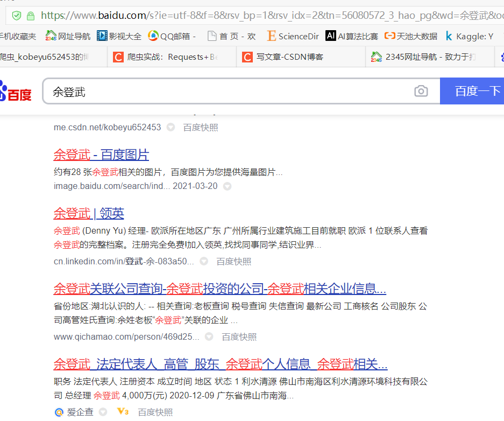504x421 pixels.
Task: Click the 2345 icon on 2345网址导航 tab
Action: point(377,57)
